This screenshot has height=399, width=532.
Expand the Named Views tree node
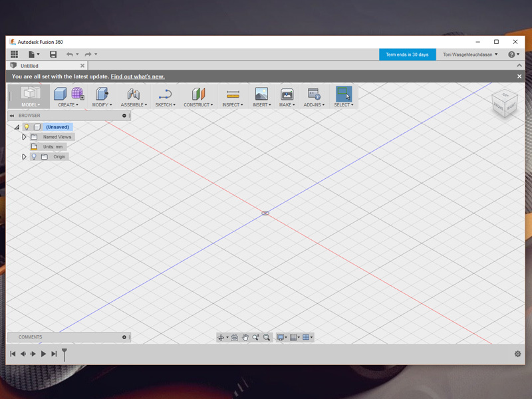tap(24, 137)
